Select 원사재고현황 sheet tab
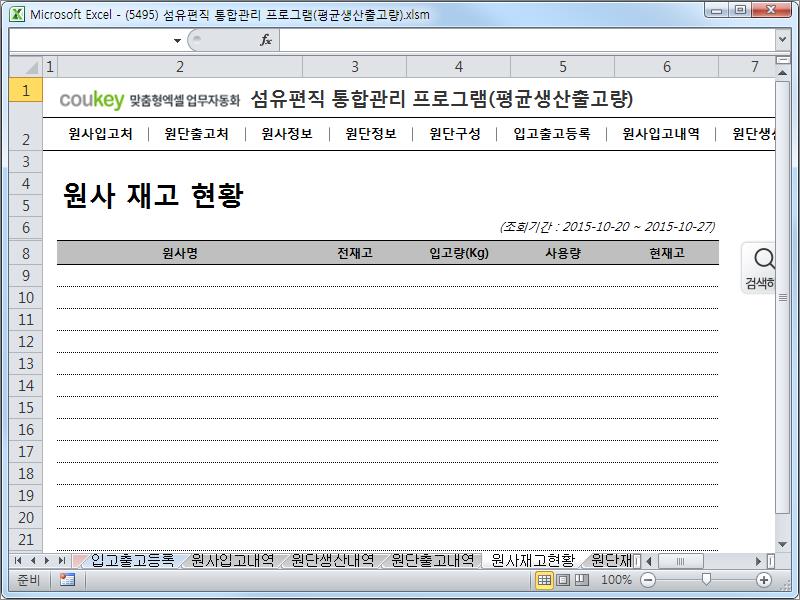800x600 pixels. coord(533,561)
